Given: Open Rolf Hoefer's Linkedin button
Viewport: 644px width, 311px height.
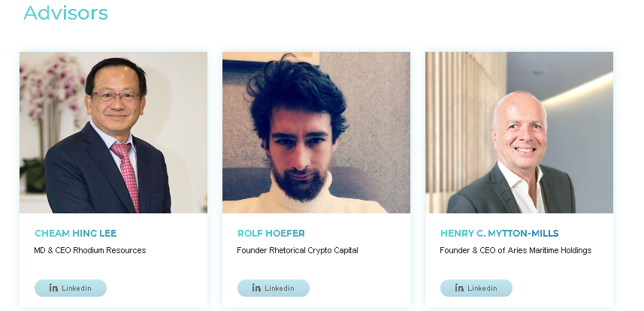Looking at the screenshot, I should (x=274, y=288).
